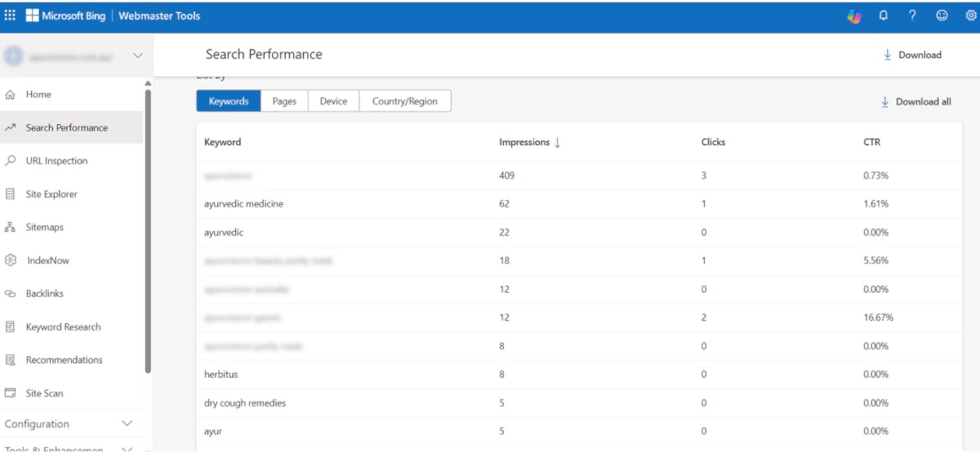This screenshot has height=453, width=980.
Task: Open the settings gear icon
Action: [970, 16]
